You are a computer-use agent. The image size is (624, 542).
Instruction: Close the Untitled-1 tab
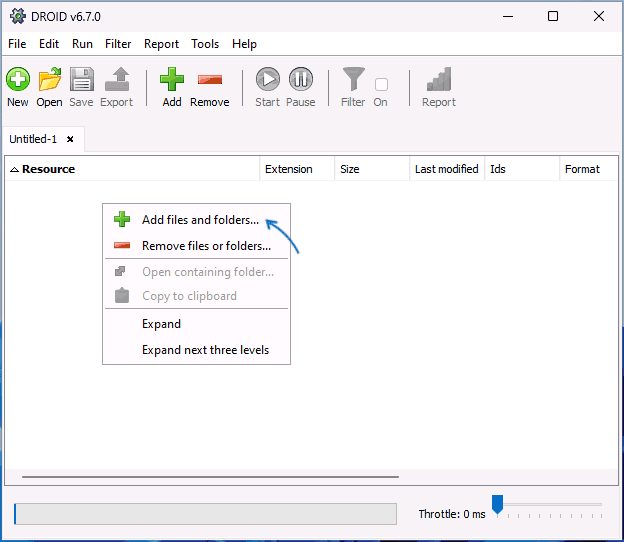click(70, 139)
